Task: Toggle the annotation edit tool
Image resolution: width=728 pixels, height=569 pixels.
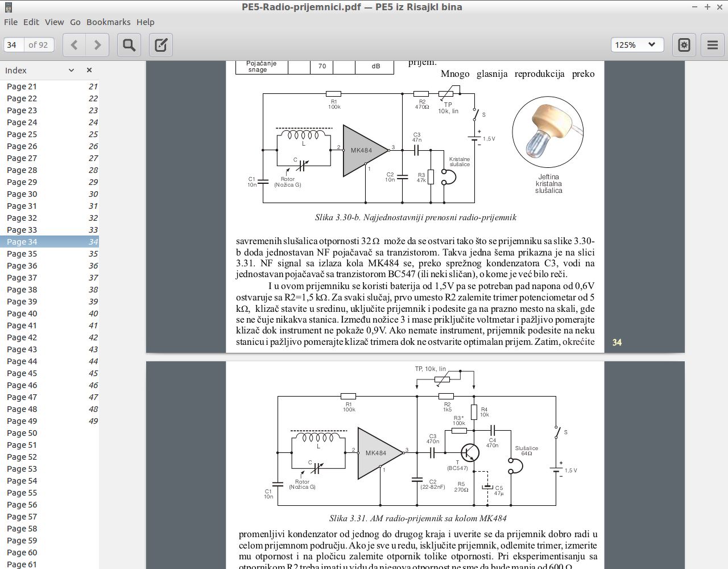Action: tap(161, 45)
